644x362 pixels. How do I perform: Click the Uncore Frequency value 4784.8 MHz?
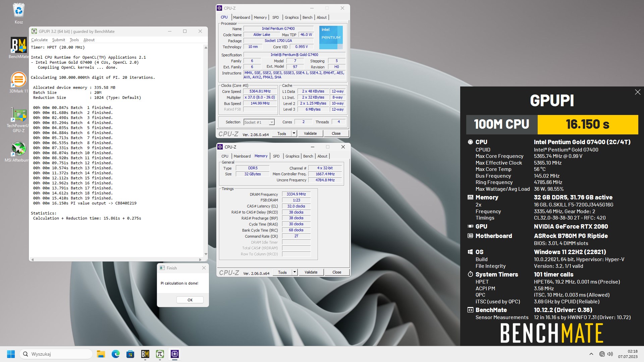(x=325, y=180)
